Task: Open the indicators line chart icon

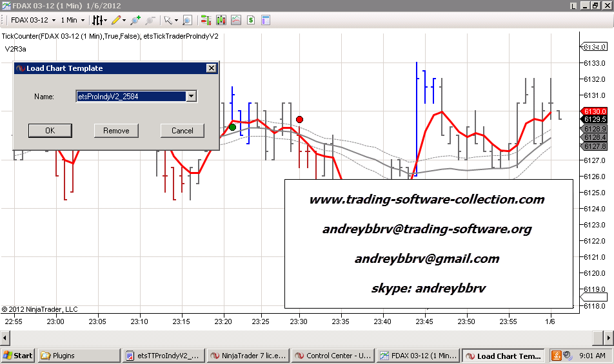Action: pos(235,20)
